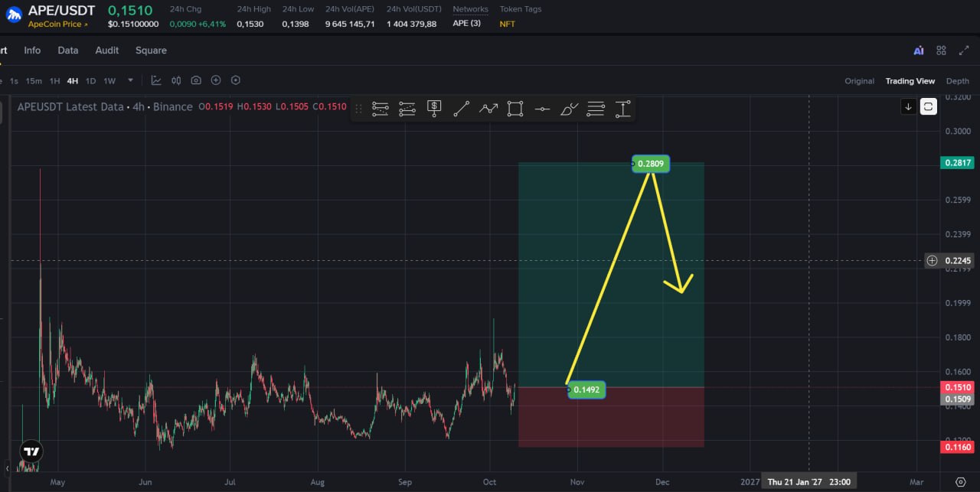Select the parallel lines tool
Image resolution: width=980 pixels, height=492 pixels.
596,109
